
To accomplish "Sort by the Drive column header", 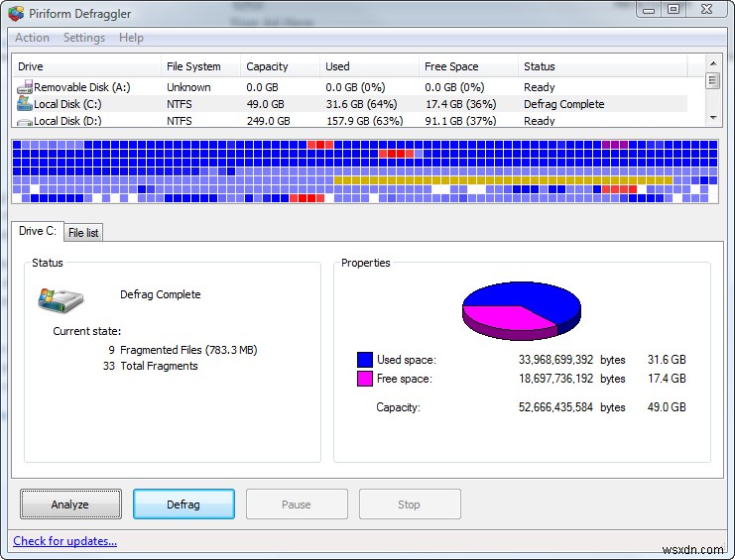I will coord(86,66).
